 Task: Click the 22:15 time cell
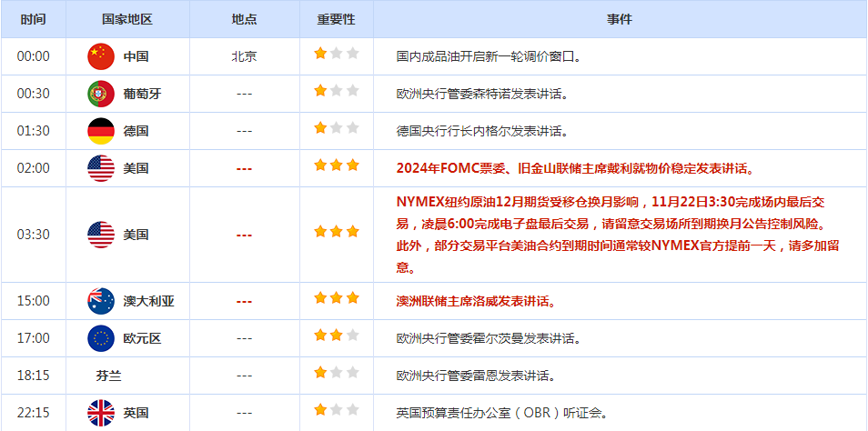(x=34, y=413)
